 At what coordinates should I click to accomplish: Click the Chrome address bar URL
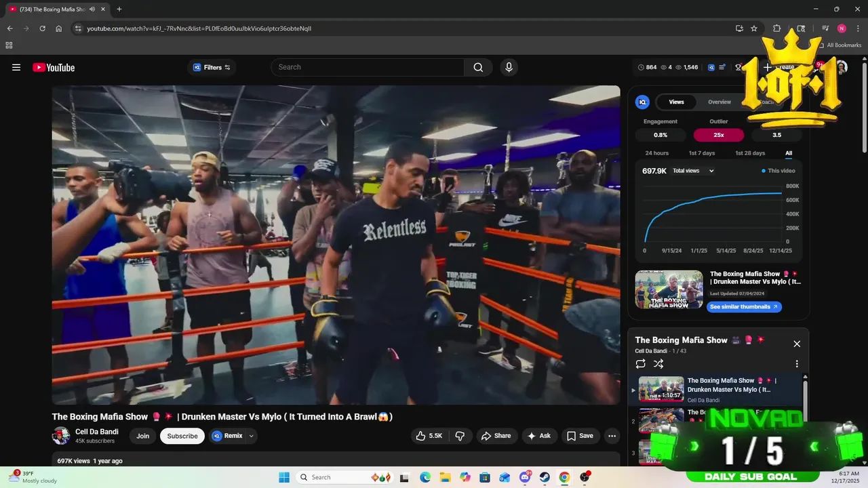[x=199, y=28]
